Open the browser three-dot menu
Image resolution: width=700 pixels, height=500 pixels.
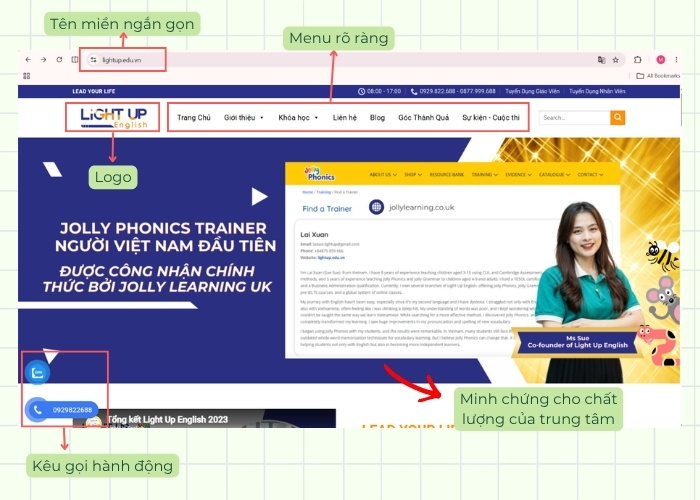pos(676,60)
